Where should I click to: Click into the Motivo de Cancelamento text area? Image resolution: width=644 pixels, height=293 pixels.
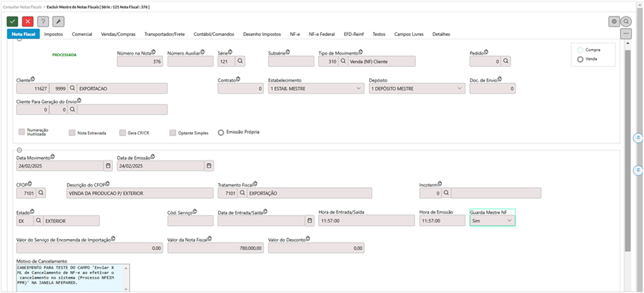click(72, 276)
